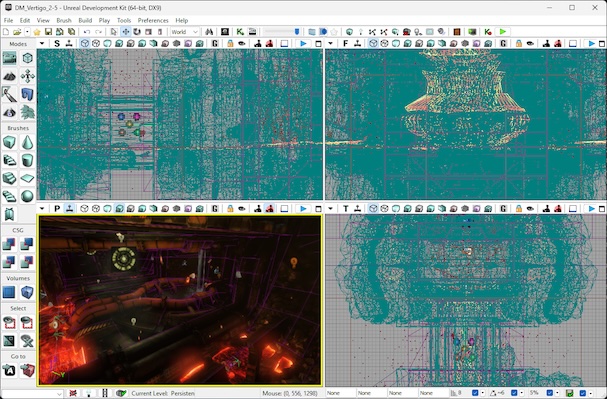
Task: Open the Edit menu
Action: [25, 20]
